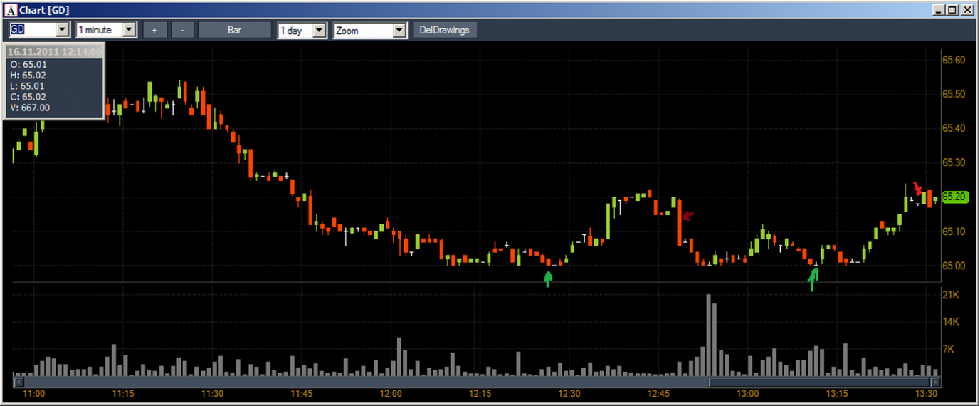980x406 pixels.
Task: Expand the 1 minute interval dropdown
Action: tap(129, 30)
